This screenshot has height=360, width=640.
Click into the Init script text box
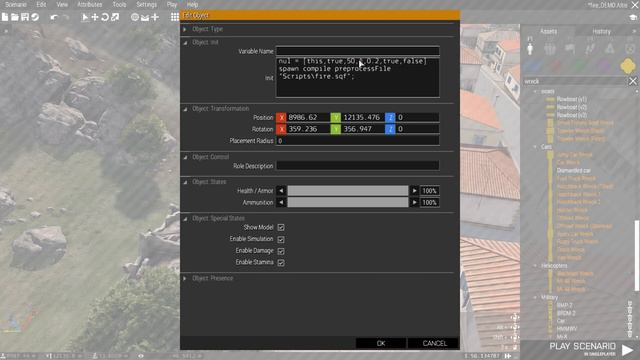(x=358, y=77)
